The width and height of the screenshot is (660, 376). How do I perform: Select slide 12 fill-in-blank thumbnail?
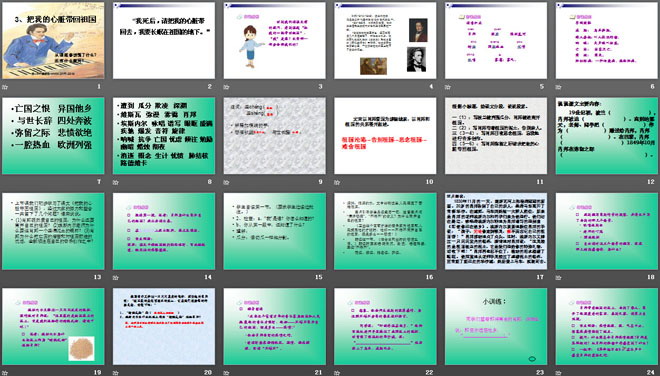click(x=607, y=136)
